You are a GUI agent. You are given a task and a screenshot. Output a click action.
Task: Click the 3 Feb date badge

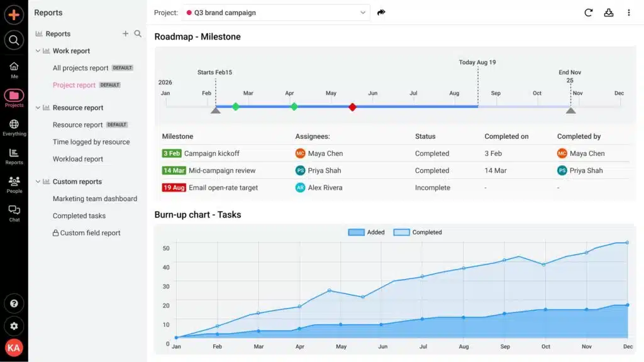coord(172,153)
